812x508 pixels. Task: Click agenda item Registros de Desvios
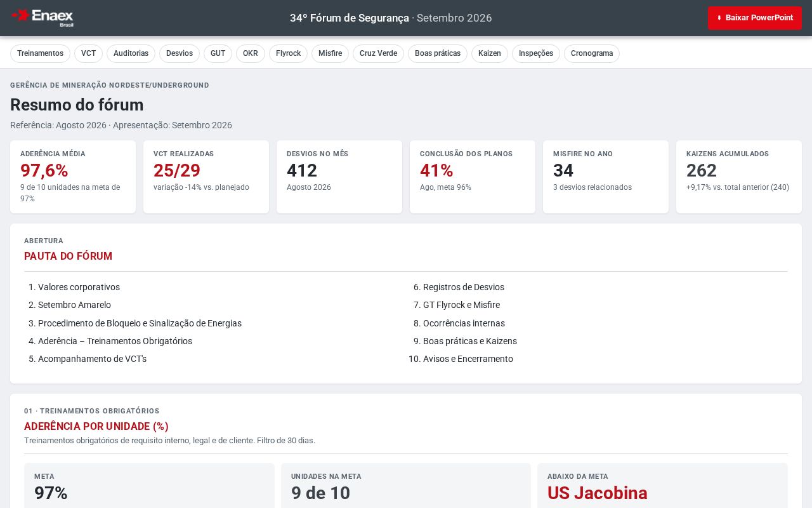(x=464, y=287)
